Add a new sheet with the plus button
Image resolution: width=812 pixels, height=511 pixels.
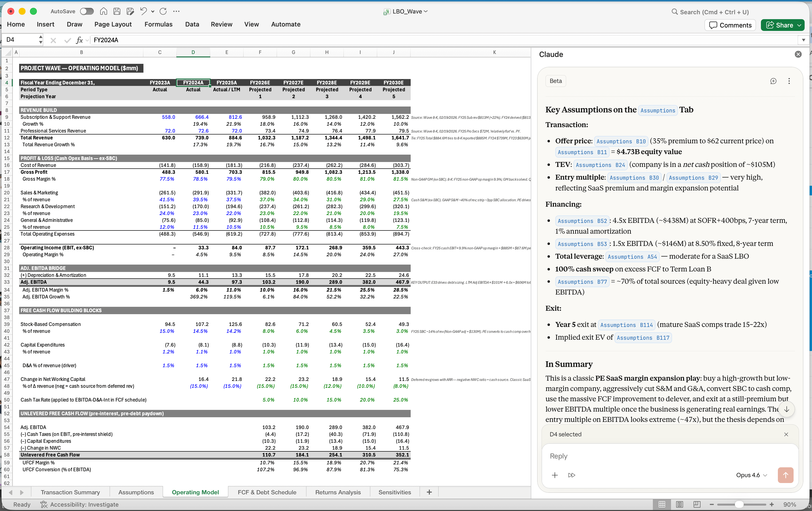pyautogui.click(x=429, y=492)
